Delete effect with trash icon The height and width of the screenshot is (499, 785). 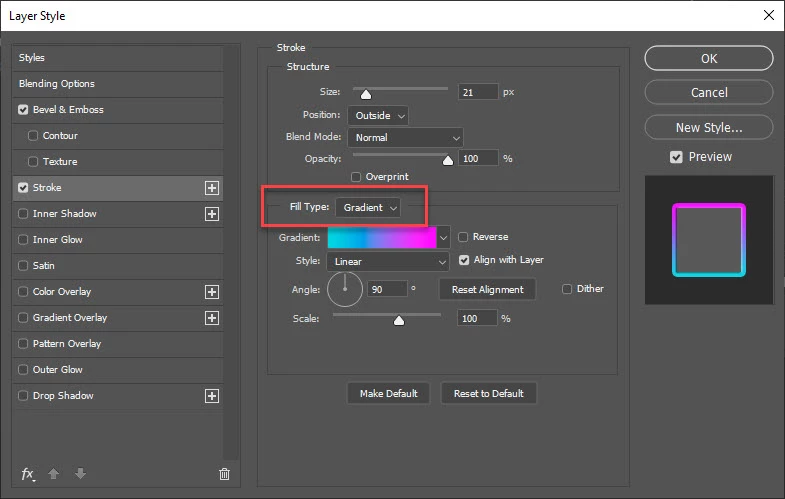[224, 473]
